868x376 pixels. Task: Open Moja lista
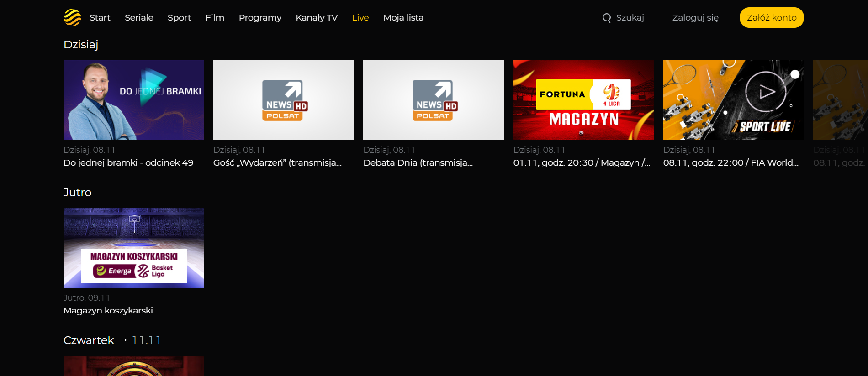(403, 18)
